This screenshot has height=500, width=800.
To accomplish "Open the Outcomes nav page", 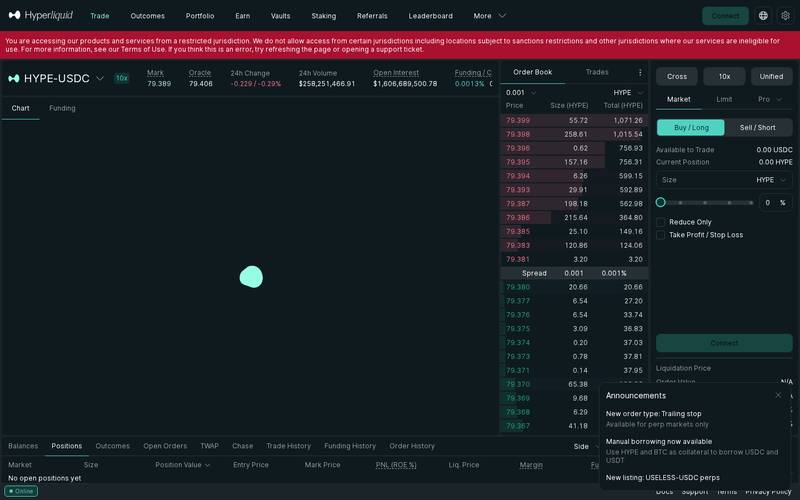I will (147, 16).
